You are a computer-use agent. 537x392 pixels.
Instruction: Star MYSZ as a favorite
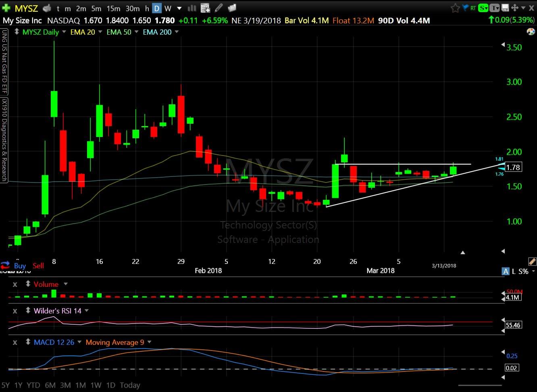455,8
